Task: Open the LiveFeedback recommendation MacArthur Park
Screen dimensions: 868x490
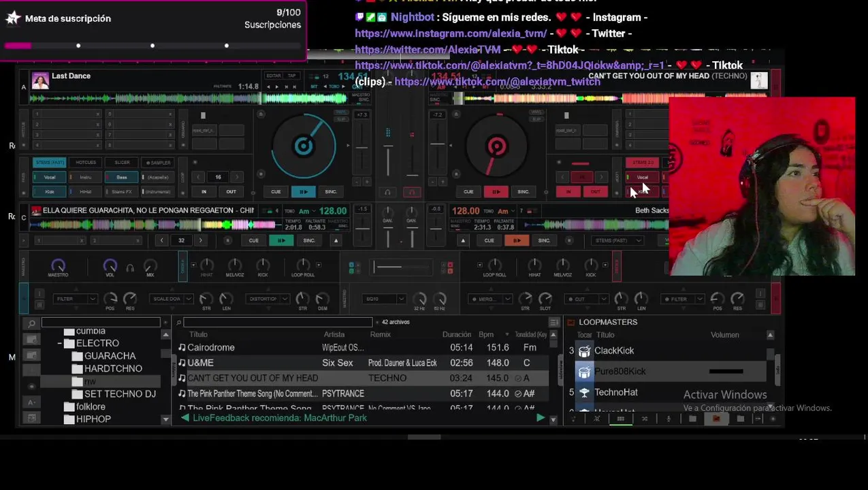Action: coord(280,418)
